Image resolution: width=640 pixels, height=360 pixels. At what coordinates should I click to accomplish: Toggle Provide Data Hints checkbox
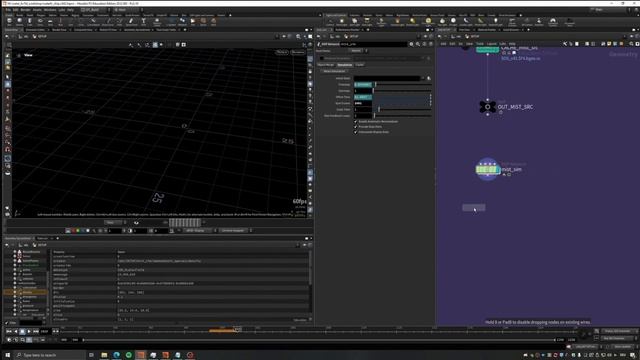coord(356,127)
